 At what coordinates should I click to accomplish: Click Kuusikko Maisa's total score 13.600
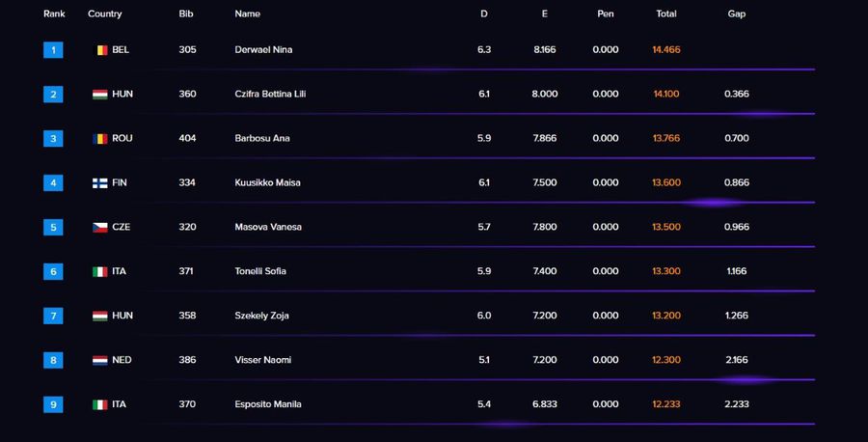[x=665, y=182]
